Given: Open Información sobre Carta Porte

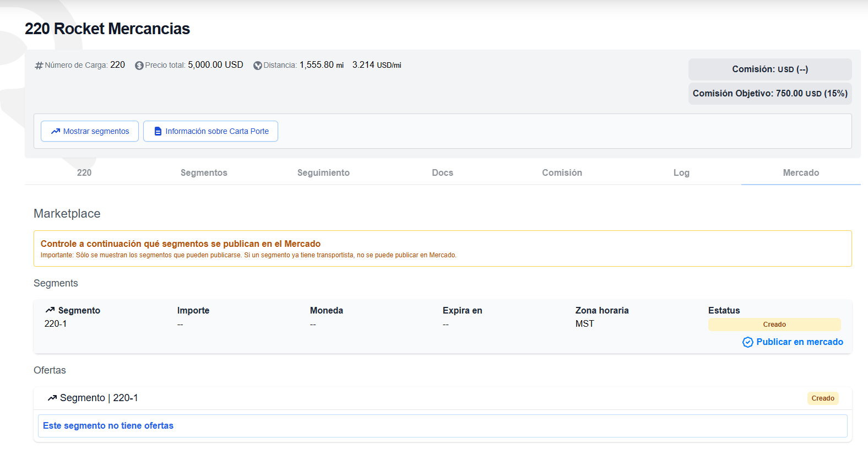Looking at the screenshot, I should pos(210,131).
